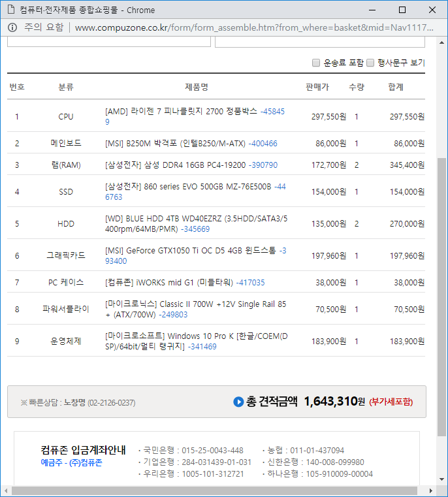Open product code link -390790 for Samsung DDR4
This screenshot has width=448, height=497.
coord(263,165)
